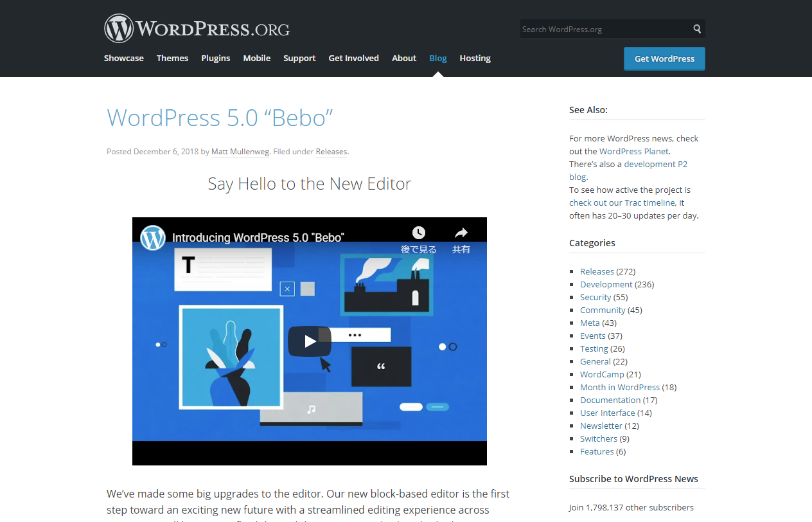The image size is (812, 522).
Task: Go to the Themes page
Action: click(173, 58)
